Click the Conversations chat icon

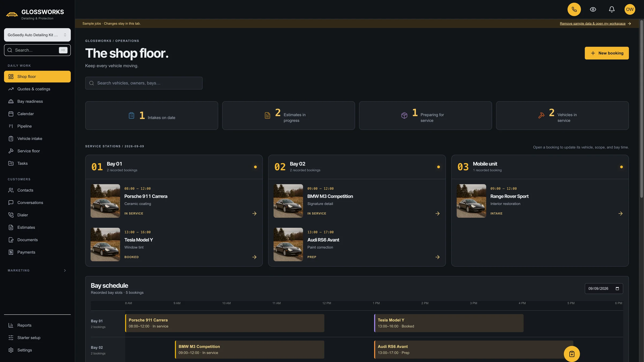pyautogui.click(x=11, y=202)
